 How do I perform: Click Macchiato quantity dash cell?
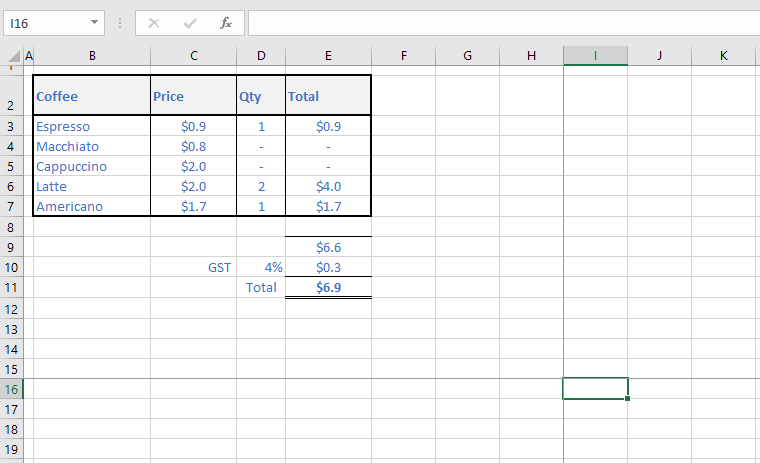(261, 146)
